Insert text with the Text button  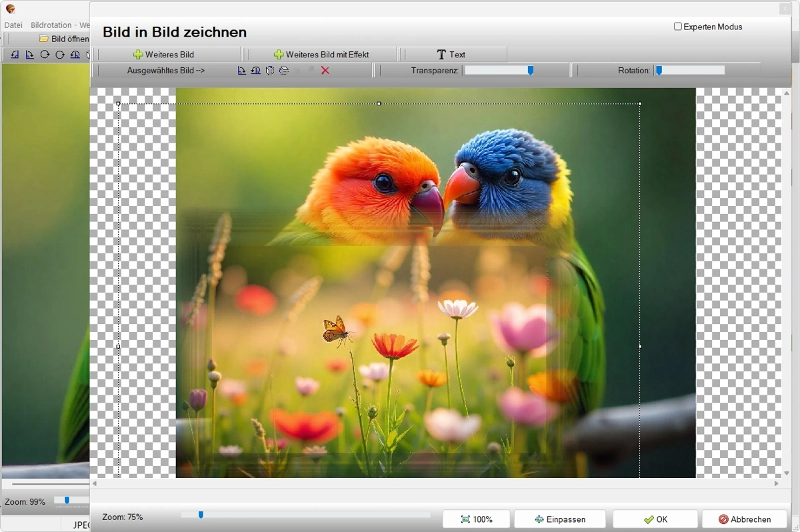pos(451,55)
